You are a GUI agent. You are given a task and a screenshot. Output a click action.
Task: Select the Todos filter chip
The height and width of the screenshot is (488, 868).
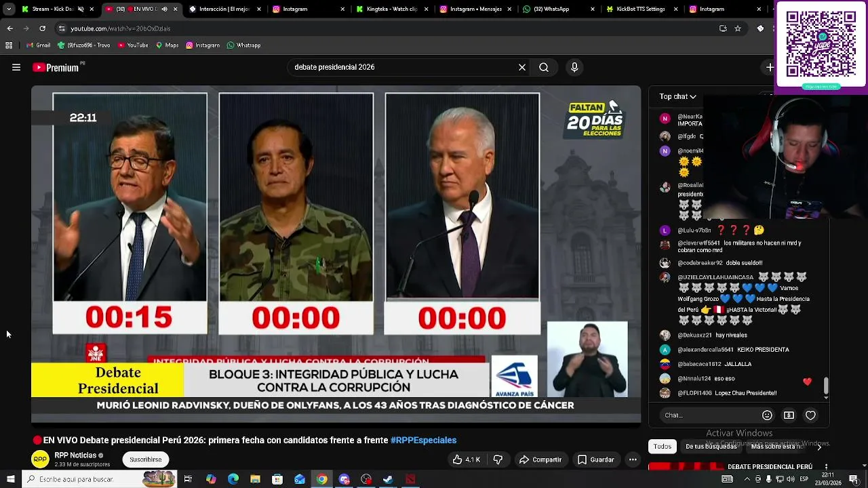(x=663, y=446)
